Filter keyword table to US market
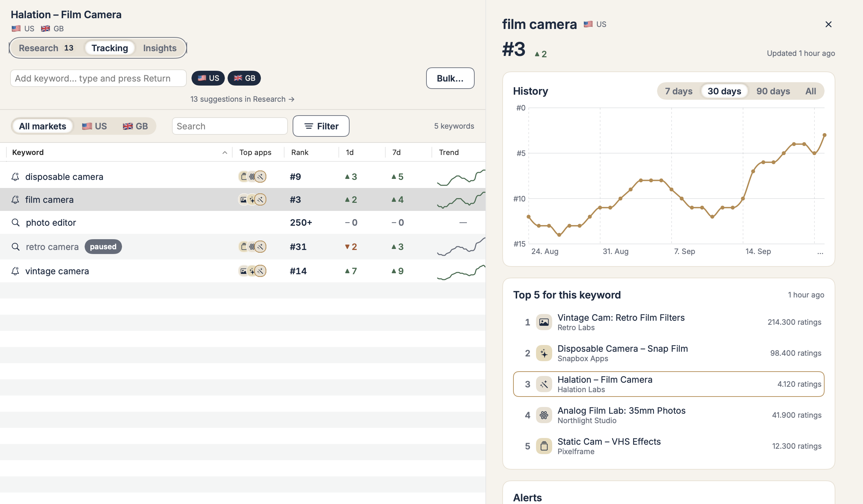 pyautogui.click(x=94, y=126)
